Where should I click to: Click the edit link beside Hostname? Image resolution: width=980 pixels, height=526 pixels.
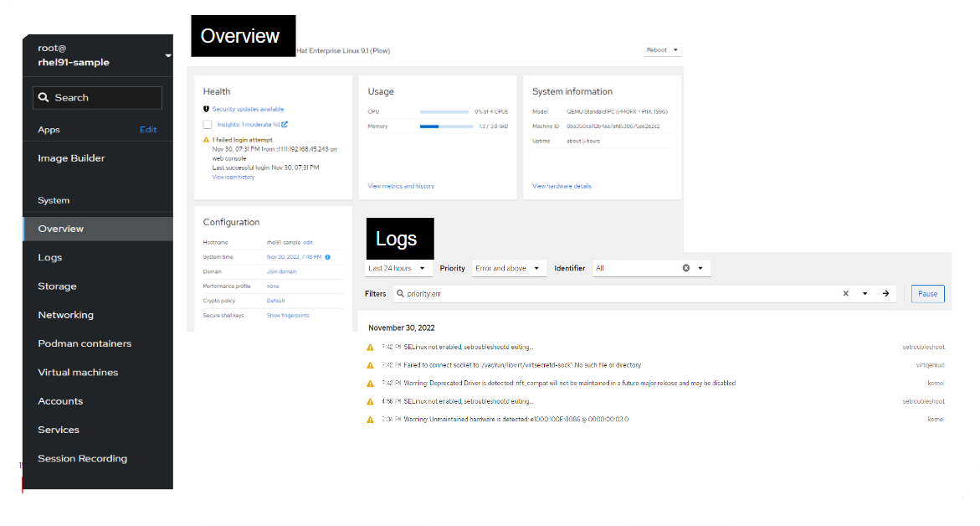[308, 243]
